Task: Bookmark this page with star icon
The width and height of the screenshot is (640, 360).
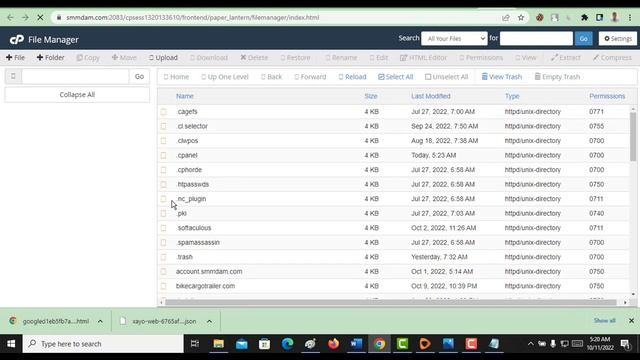Action: click(x=521, y=18)
